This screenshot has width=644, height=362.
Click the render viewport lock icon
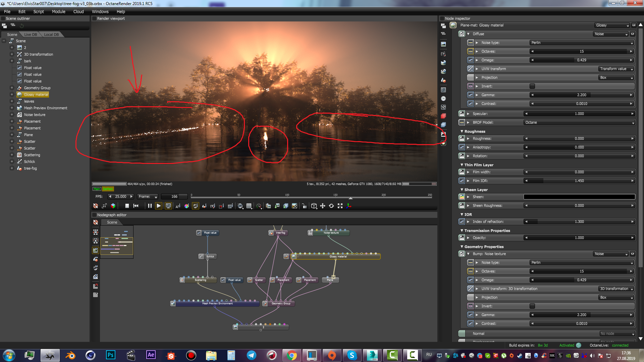coord(304,206)
